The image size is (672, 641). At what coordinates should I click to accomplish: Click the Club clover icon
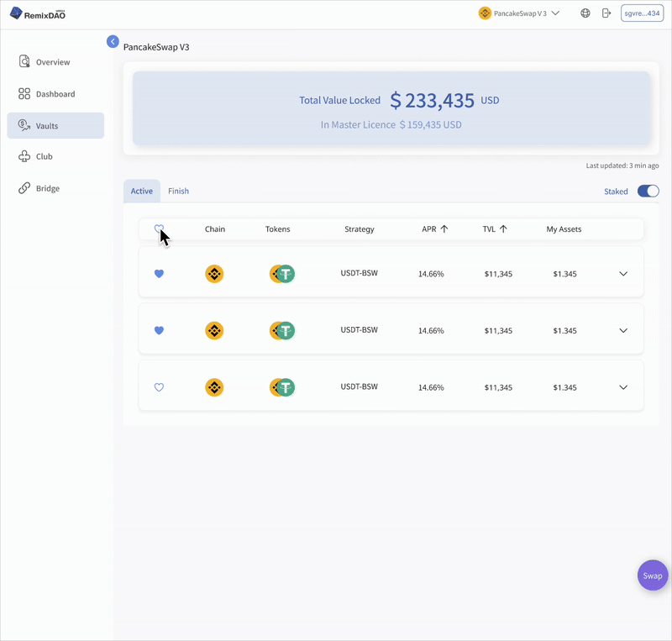tap(24, 156)
